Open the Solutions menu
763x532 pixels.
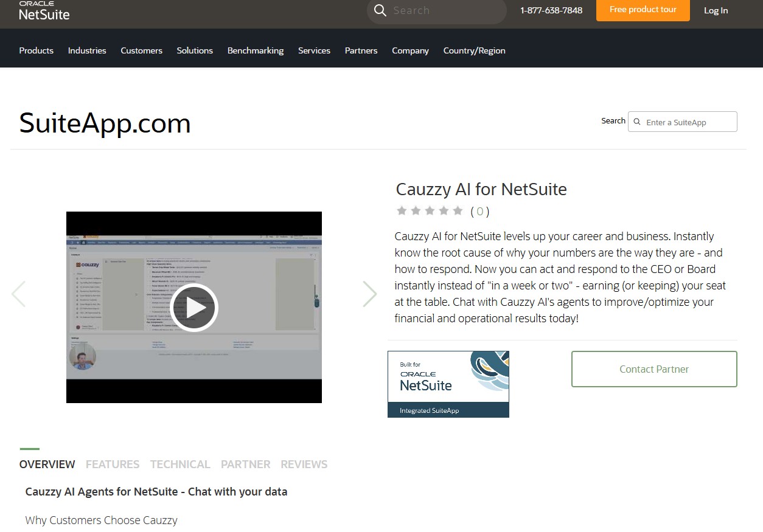coord(195,50)
